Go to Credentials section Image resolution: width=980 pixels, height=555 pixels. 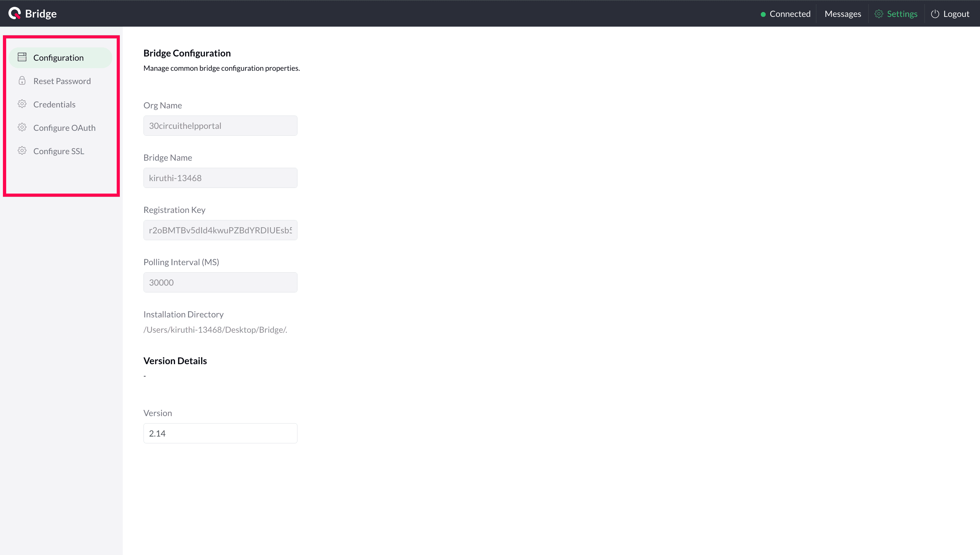(x=54, y=105)
